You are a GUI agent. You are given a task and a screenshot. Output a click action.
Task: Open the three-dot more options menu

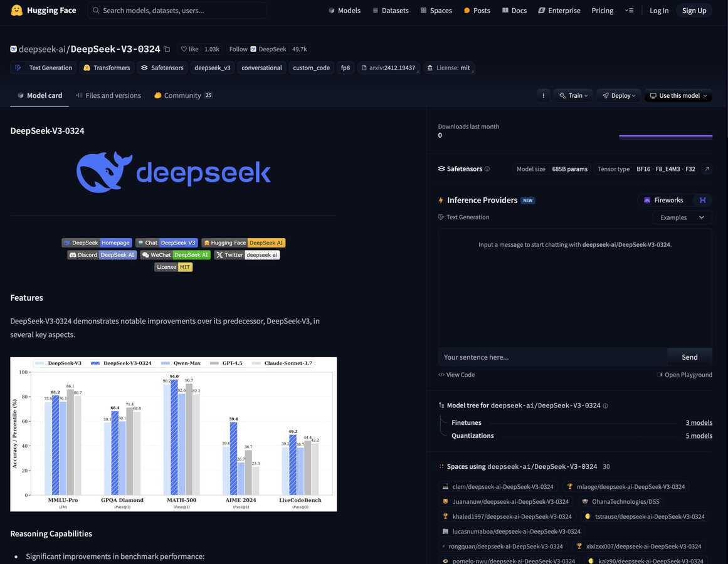[x=543, y=95]
